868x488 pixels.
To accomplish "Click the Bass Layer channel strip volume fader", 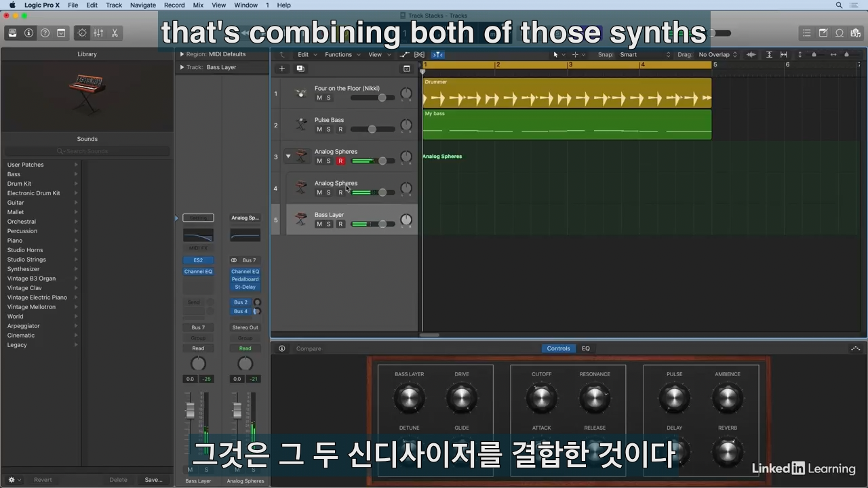I will [x=191, y=410].
